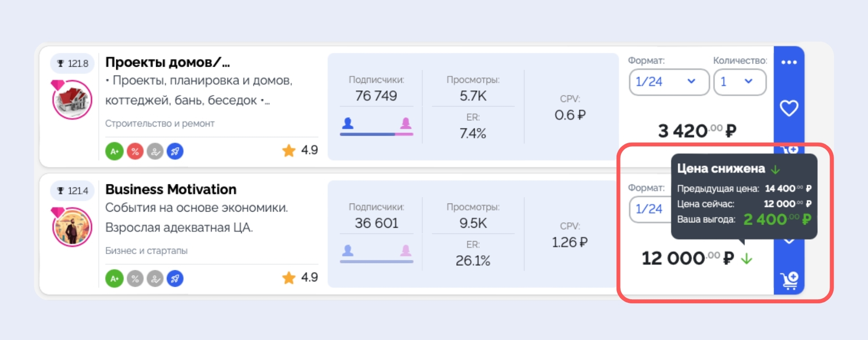Image resolution: width=868 pixels, height=340 pixels.
Task: Click Бизнес и стартапы category link
Action: 146,251
